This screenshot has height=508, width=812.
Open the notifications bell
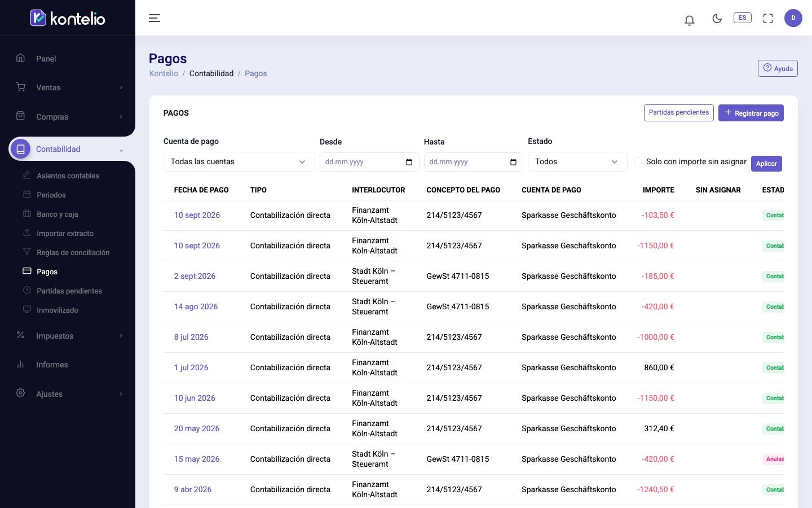689,20
